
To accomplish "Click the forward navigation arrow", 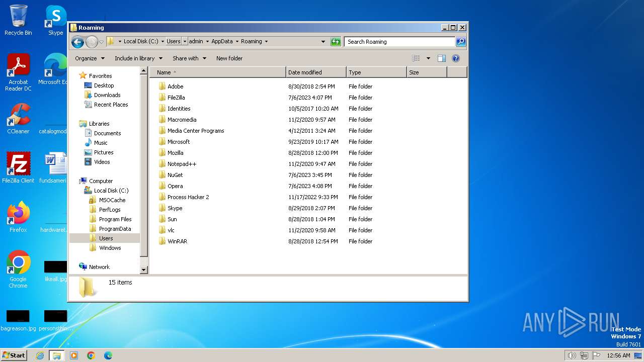I will pyautogui.click(x=92, y=42).
